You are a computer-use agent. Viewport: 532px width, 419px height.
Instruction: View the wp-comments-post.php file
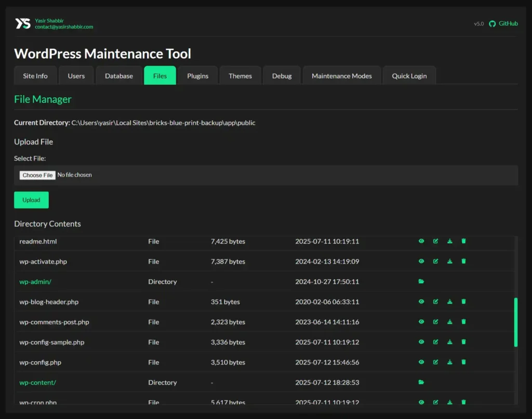421,322
